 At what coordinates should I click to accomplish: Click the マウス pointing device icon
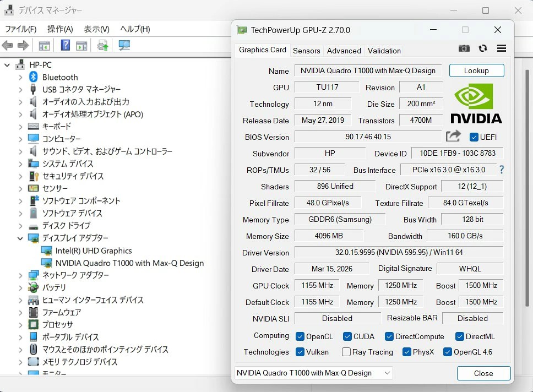point(33,349)
